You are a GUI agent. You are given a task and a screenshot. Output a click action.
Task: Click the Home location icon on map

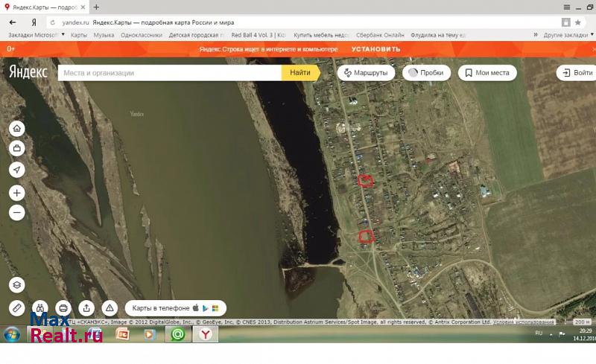click(16, 129)
